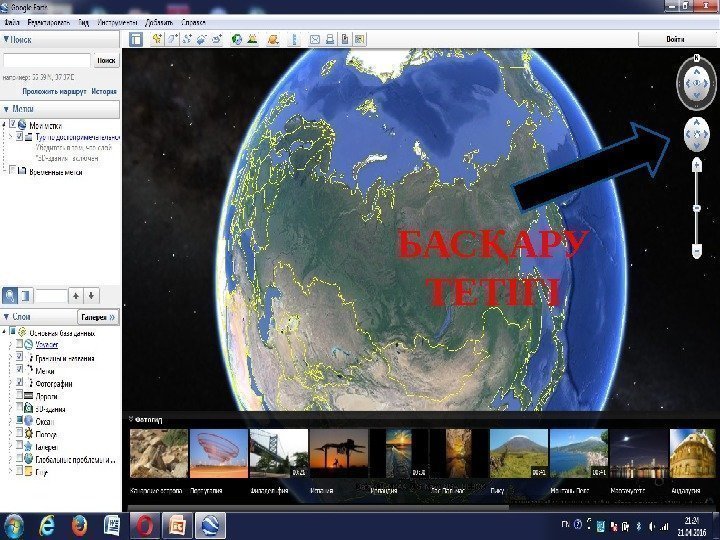The image size is (720, 540).
Task: Zoom out with the minus button
Action: tap(697, 251)
